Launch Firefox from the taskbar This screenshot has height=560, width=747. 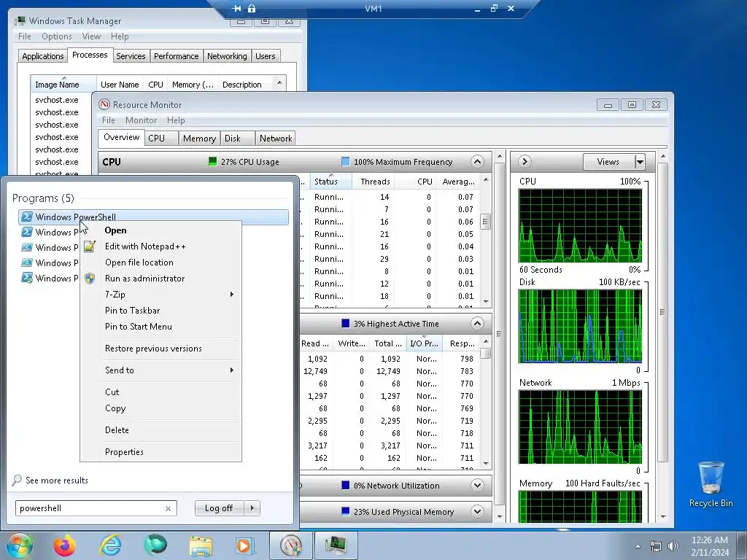click(64, 545)
